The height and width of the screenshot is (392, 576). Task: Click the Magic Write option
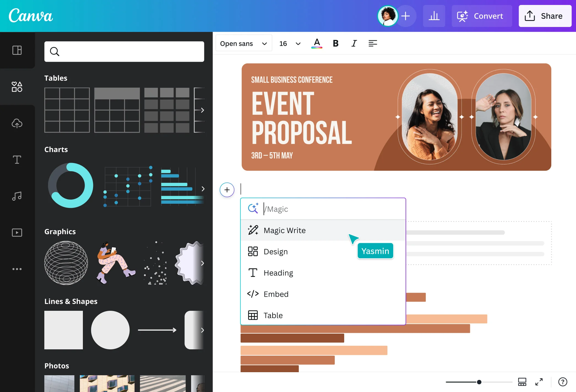click(285, 230)
